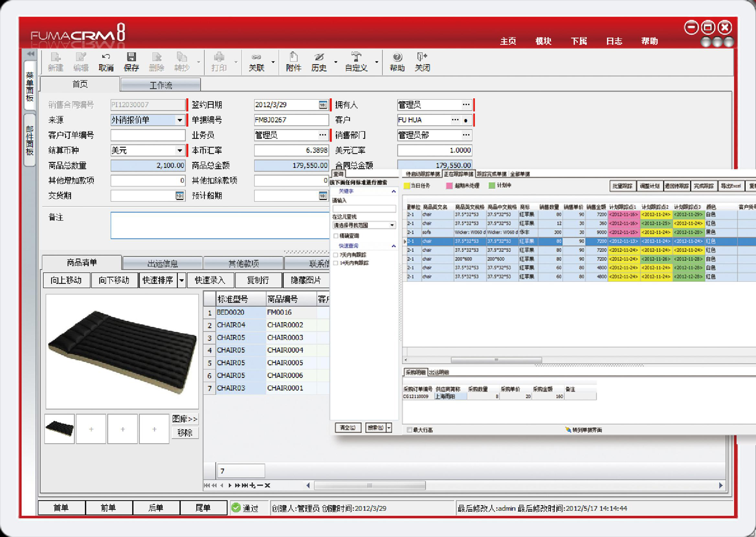Screen dimensions: 756x537
Task: Expand the 结算币种 currency dropdown
Action: [x=180, y=150]
